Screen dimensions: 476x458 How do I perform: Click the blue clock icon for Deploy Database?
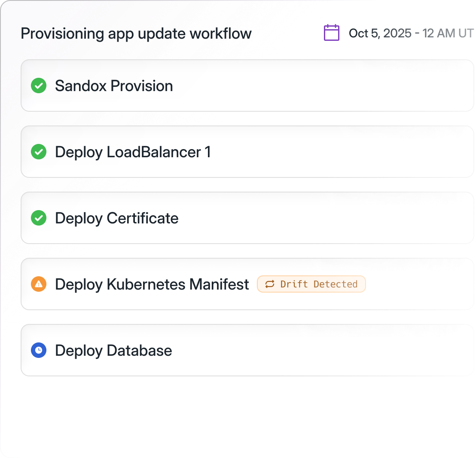tap(39, 351)
